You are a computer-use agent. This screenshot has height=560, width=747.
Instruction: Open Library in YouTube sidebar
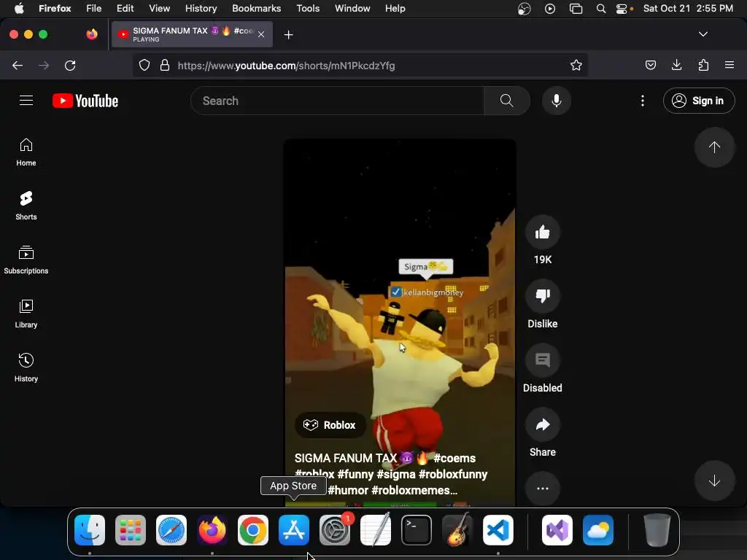(x=26, y=314)
